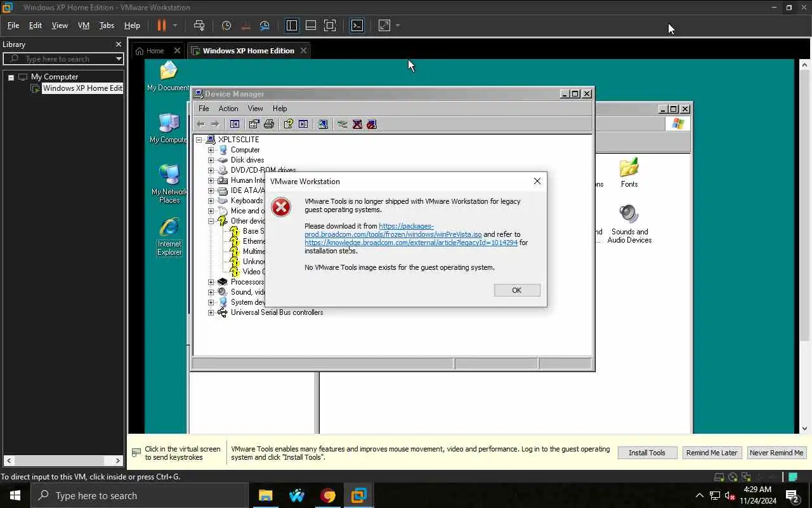This screenshot has width=812, height=508.
Task: Open the Device Manager Action menu
Action: tap(228, 109)
